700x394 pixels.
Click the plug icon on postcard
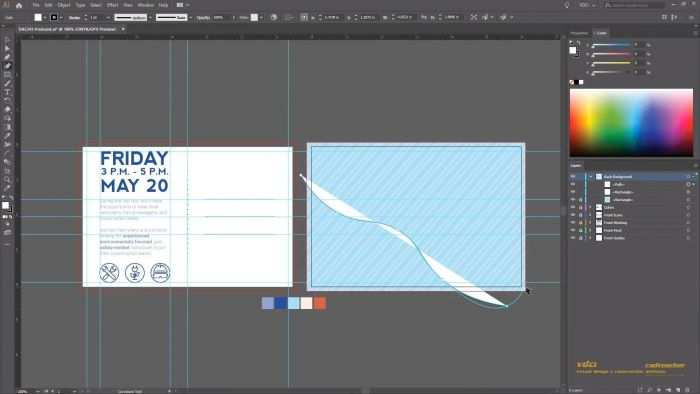pos(135,273)
